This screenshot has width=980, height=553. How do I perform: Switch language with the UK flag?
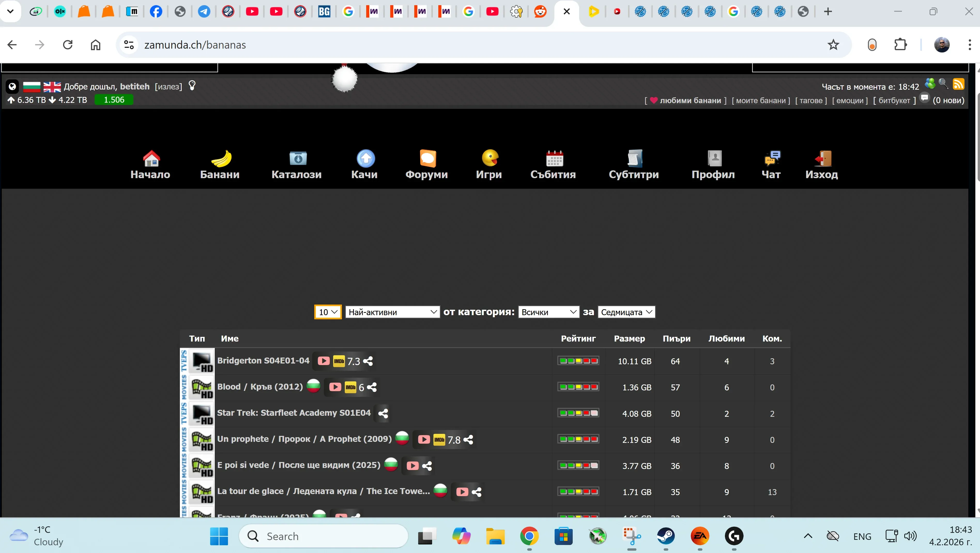click(52, 87)
